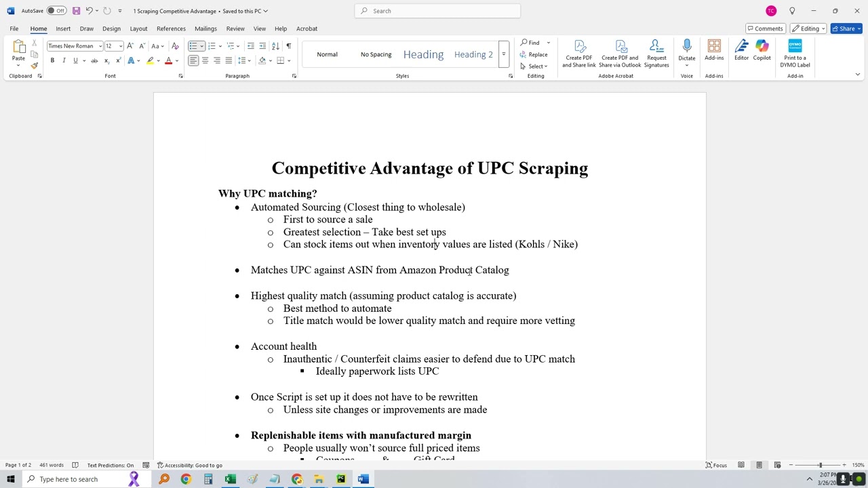Screen dimensions: 868x488
Task: Click the Replace button
Action: point(534,55)
